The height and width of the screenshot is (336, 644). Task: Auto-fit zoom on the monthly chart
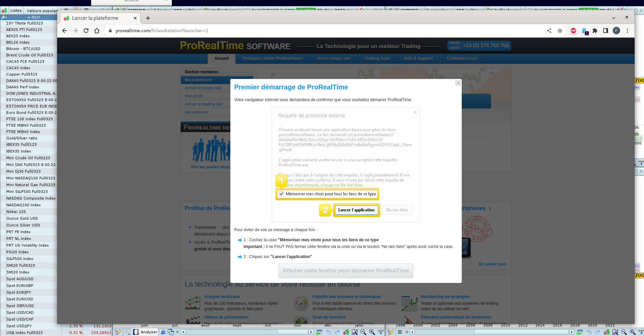point(354,332)
